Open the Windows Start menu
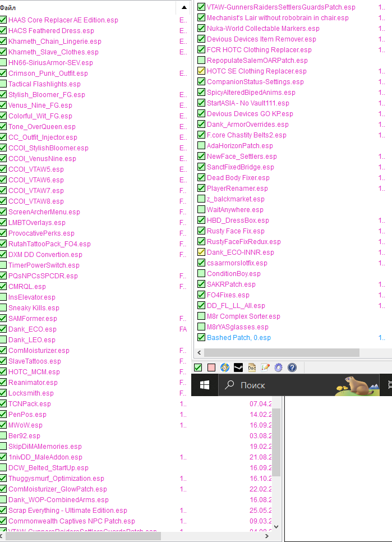Viewport: 392px width, 542px height. click(x=205, y=385)
